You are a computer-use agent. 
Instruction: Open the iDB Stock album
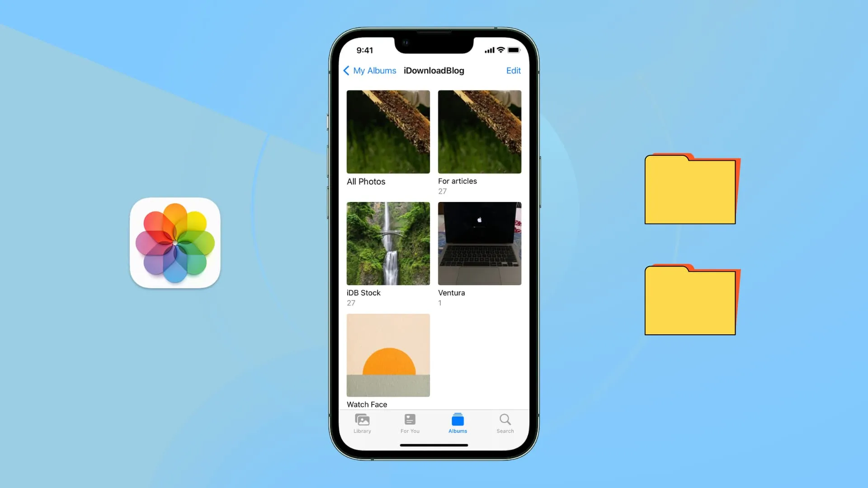tap(388, 243)
